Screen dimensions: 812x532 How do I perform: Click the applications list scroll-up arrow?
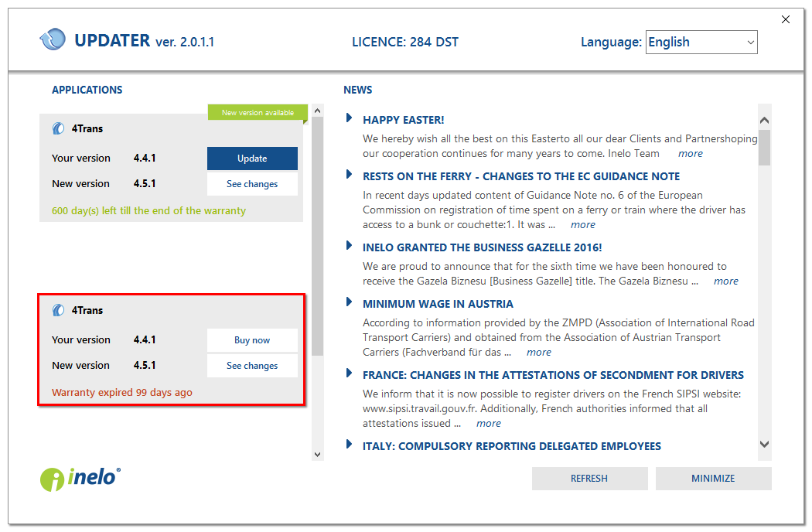coord(317,111)
